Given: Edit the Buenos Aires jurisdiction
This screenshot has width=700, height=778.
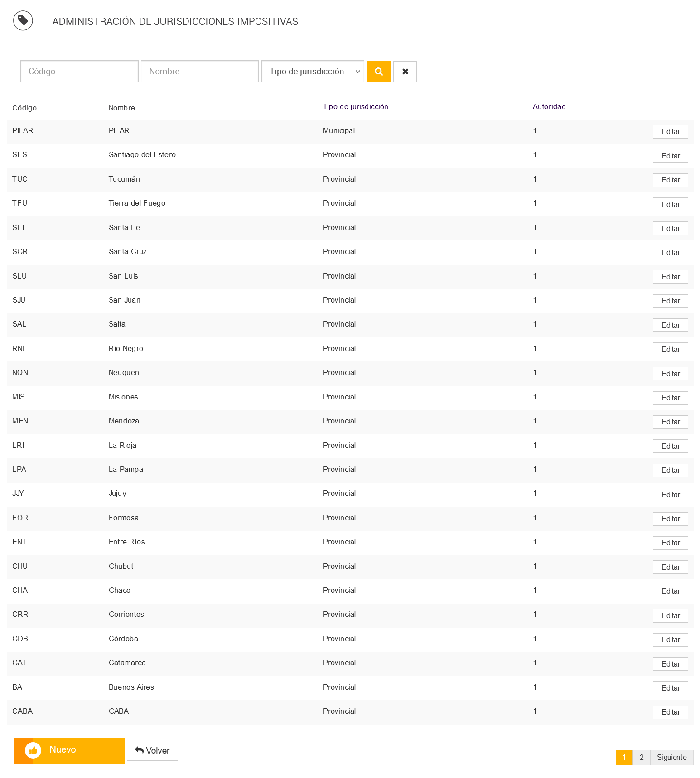Looking at the screenshot, I should [670, 688].
